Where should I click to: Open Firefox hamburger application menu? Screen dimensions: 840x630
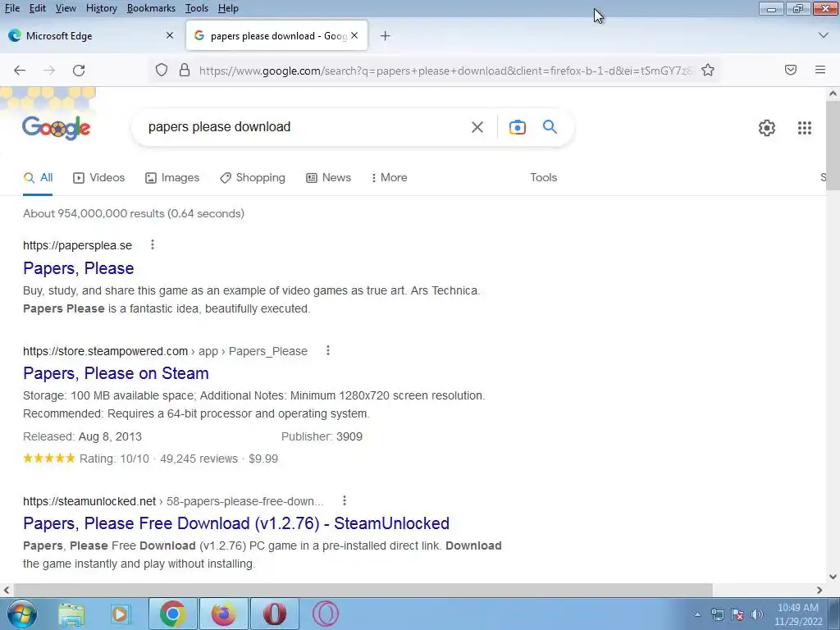[x=820, y=70]
